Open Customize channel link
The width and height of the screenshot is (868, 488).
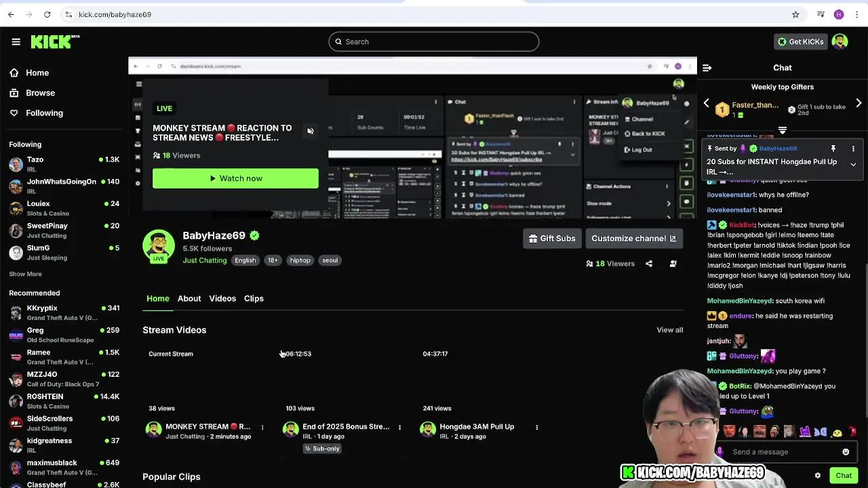coord(633,239)
